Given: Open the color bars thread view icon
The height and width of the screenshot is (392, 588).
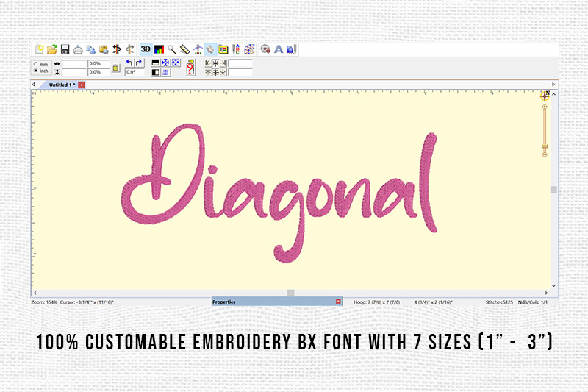Looking at the screenshot, I should [x=159, y=49].
